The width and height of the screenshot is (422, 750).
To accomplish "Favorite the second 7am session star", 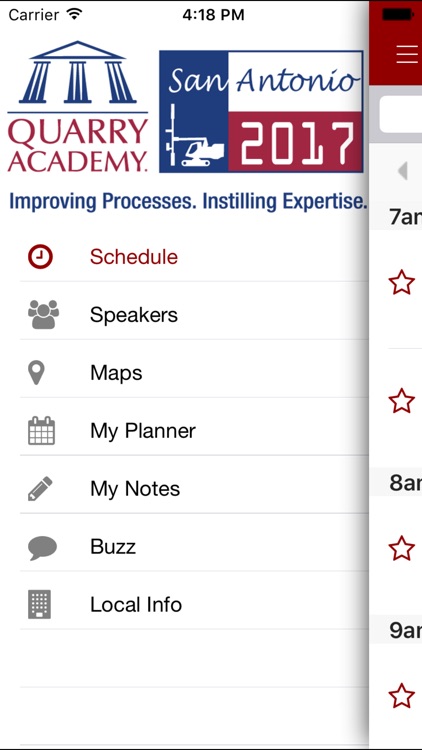I will pyautogui.click(x=401, y=401).
